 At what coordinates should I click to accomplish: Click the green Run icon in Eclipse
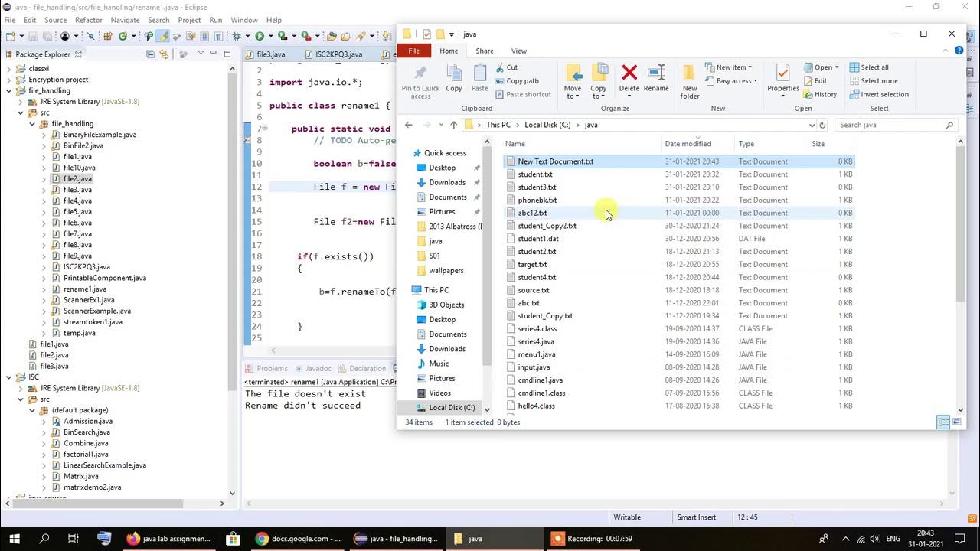pos(260,36)
